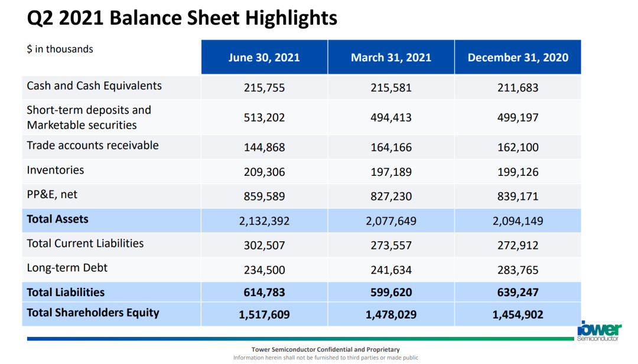Click the cash value 211,683
This screenshot has height=364, width=638.
(518, 88)
